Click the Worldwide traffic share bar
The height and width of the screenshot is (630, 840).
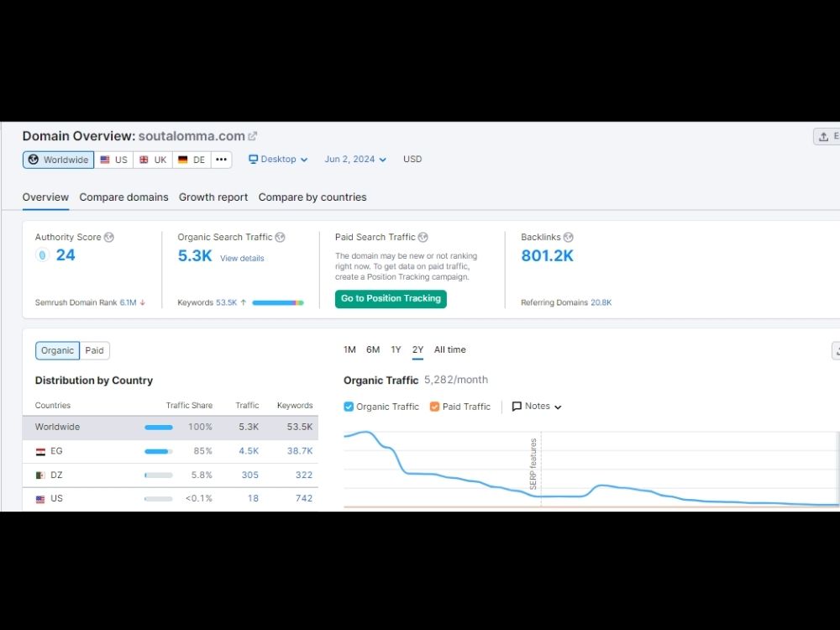pos(159,428)
